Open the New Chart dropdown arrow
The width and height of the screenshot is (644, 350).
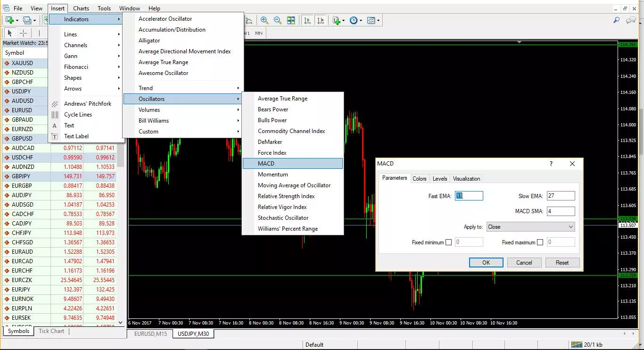click(17, 20)
